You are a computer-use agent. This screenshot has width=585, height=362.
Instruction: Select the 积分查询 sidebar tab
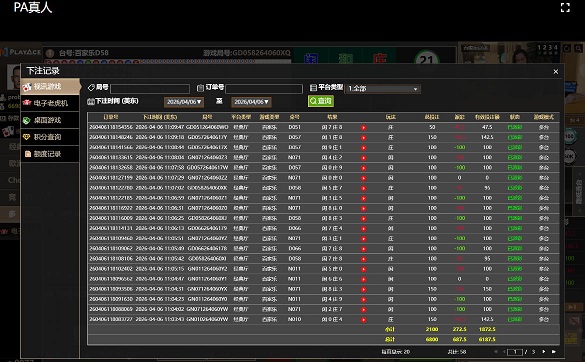[50, 137]
